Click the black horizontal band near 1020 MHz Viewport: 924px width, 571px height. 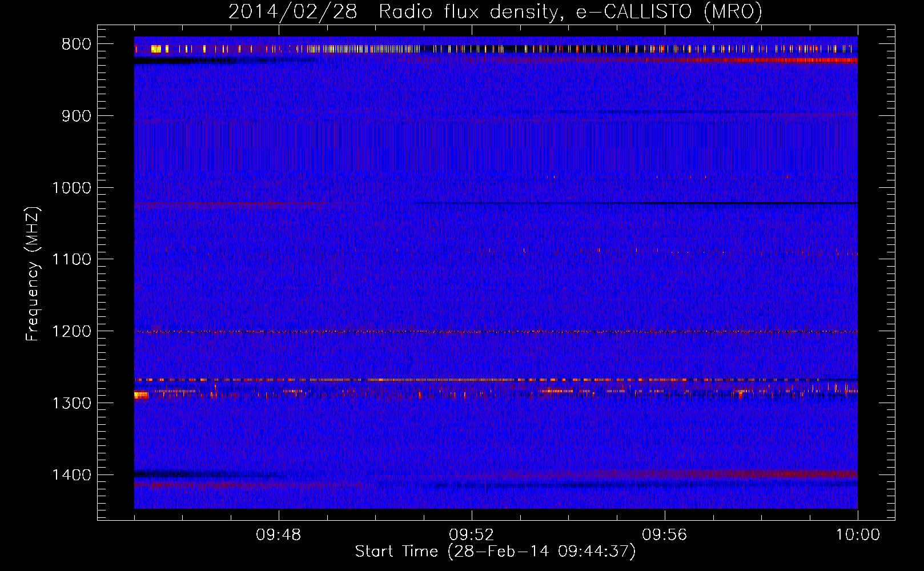637,203
